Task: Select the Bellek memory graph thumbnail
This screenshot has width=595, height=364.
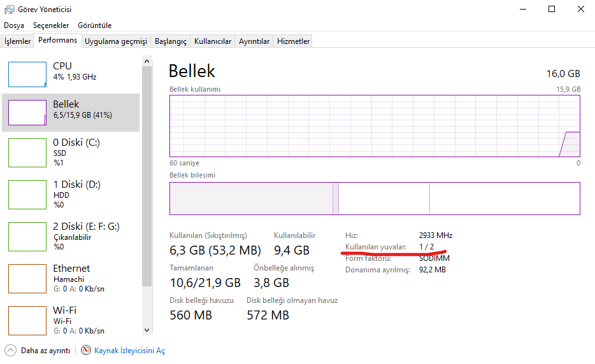Action: 27,113
